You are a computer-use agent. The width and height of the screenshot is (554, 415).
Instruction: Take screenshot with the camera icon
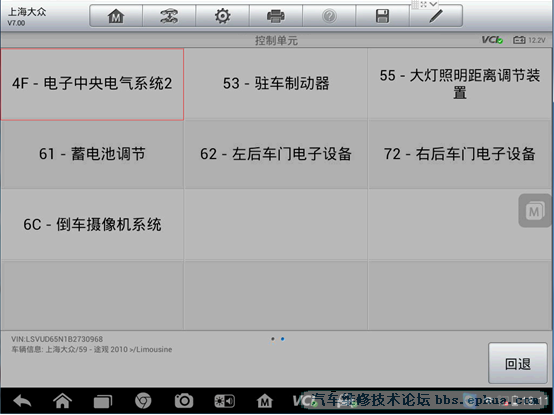[x=184, y=401]
